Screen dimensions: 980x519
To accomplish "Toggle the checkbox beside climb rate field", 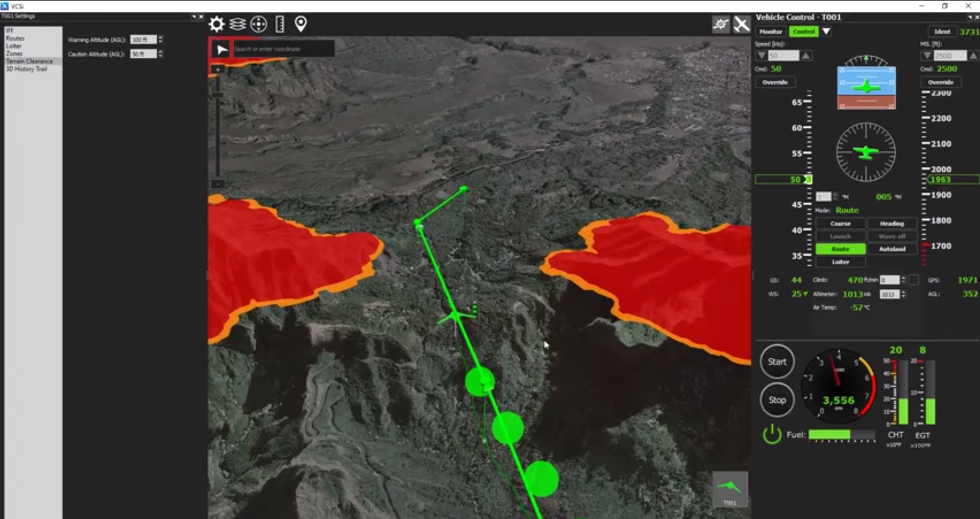I will point(914,280).
